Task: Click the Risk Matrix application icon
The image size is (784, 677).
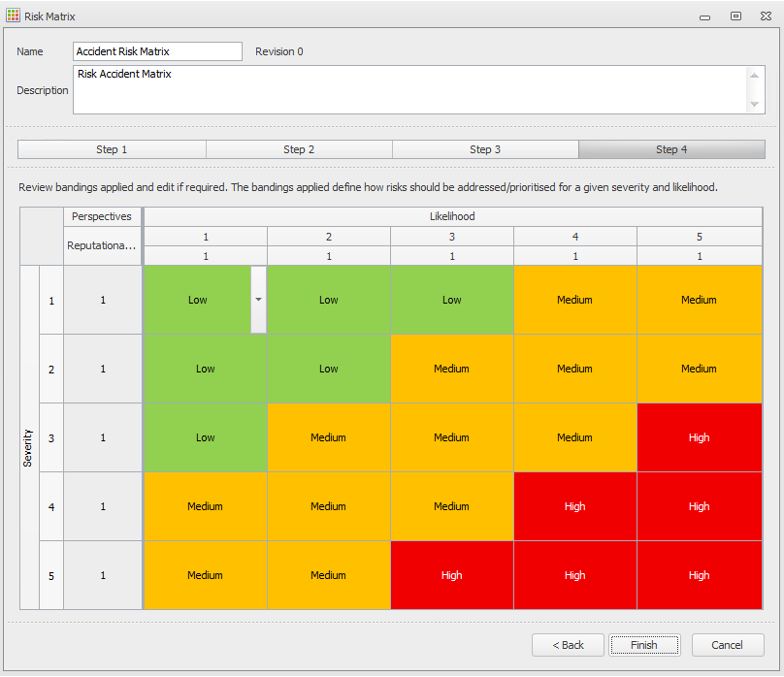Action: coord(14,16)
